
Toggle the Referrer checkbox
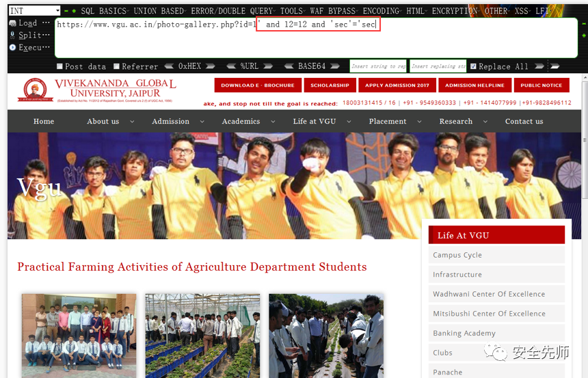pos(116,66)
